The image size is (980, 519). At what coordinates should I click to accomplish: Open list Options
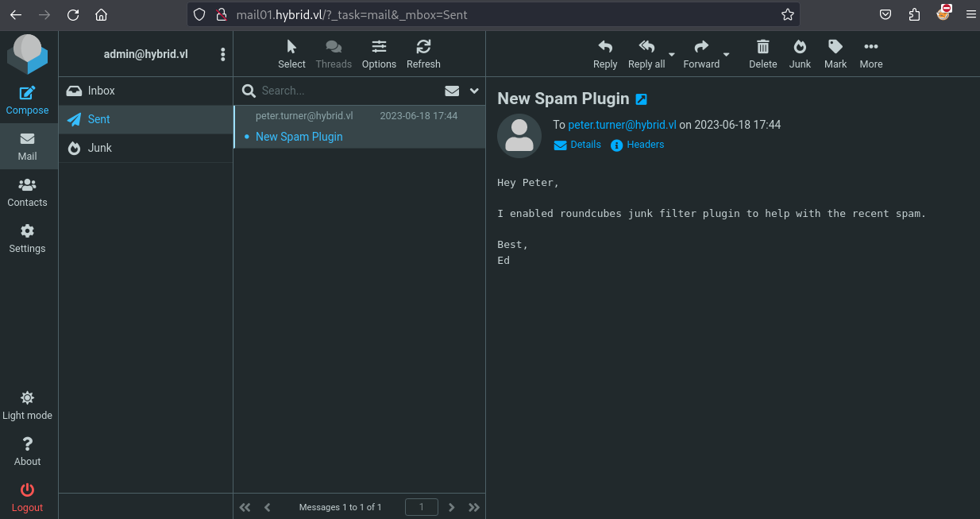point(379,54)
